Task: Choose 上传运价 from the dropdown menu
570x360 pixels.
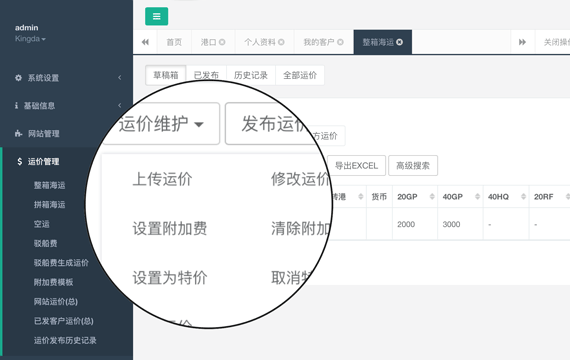Action: 162,179
